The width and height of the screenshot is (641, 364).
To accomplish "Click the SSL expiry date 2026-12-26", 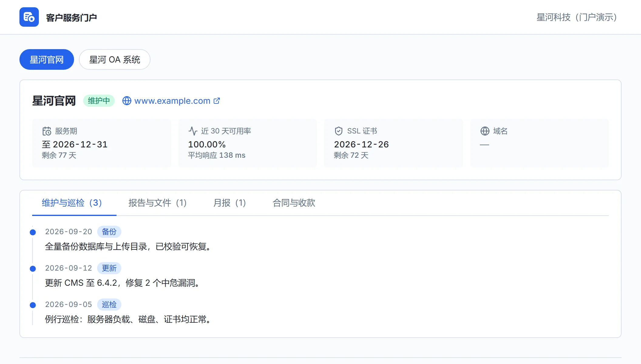I will click(x=361, y=144).
